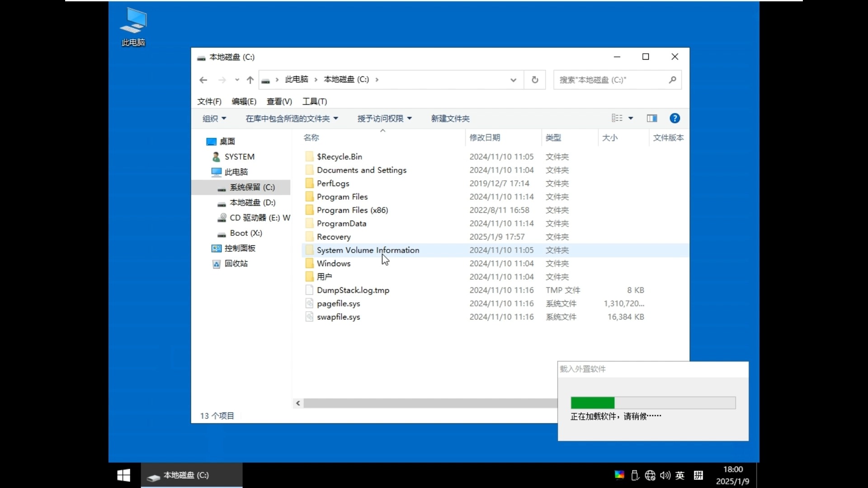The height and width of the screenshot is (488, 868).
Task: Click the pagefile.sys file icon
Action: coord(310,303)
